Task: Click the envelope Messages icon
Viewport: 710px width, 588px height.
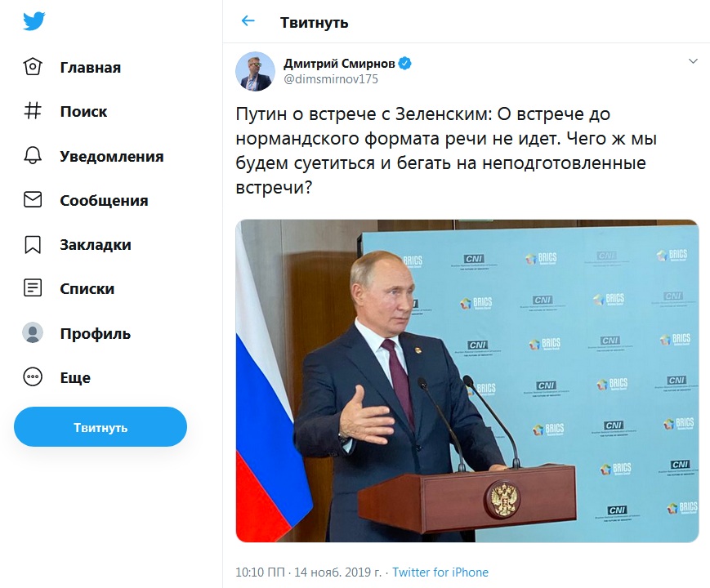Action: 33,200
